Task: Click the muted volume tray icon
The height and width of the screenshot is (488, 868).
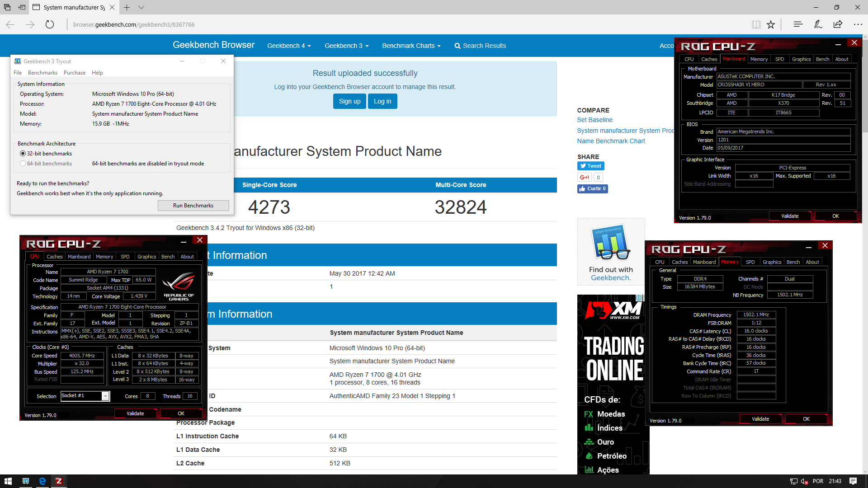Action: pyautogui.click(x=804, y=481)
